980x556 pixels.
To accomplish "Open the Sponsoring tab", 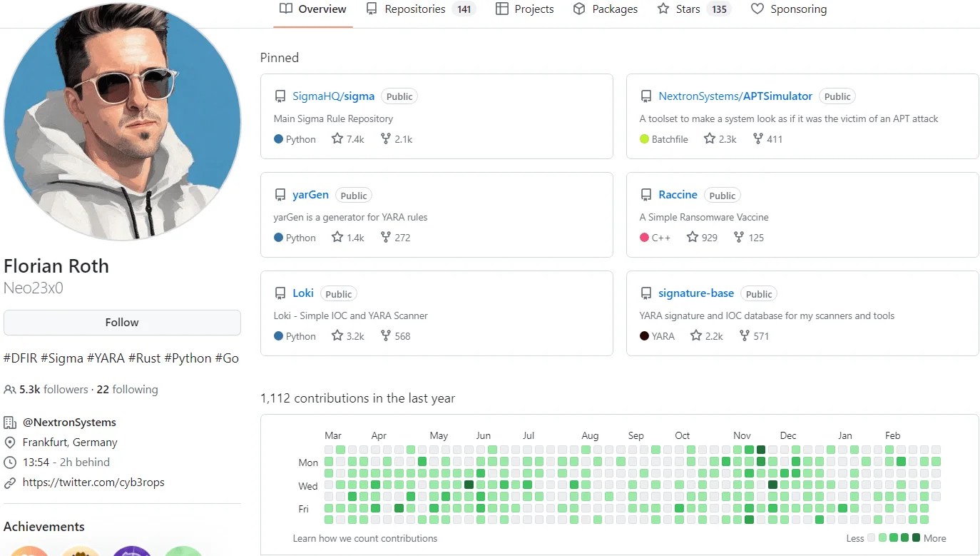I will [x=789, y=9].
